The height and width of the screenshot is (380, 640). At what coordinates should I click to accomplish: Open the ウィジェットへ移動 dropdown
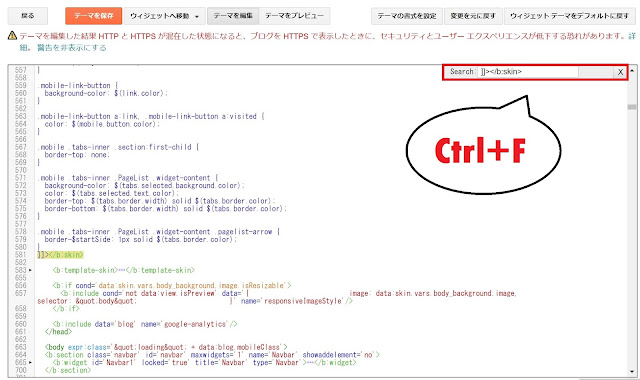tap(164, 16)
